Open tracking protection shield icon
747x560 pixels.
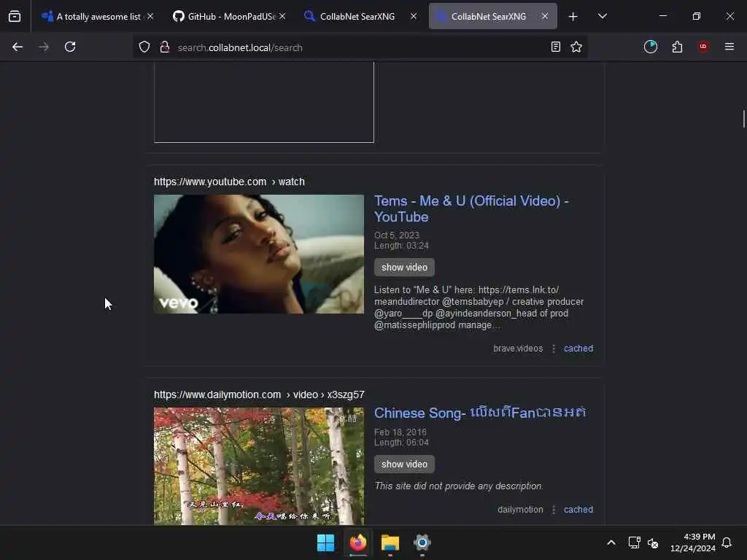[144, 47]
